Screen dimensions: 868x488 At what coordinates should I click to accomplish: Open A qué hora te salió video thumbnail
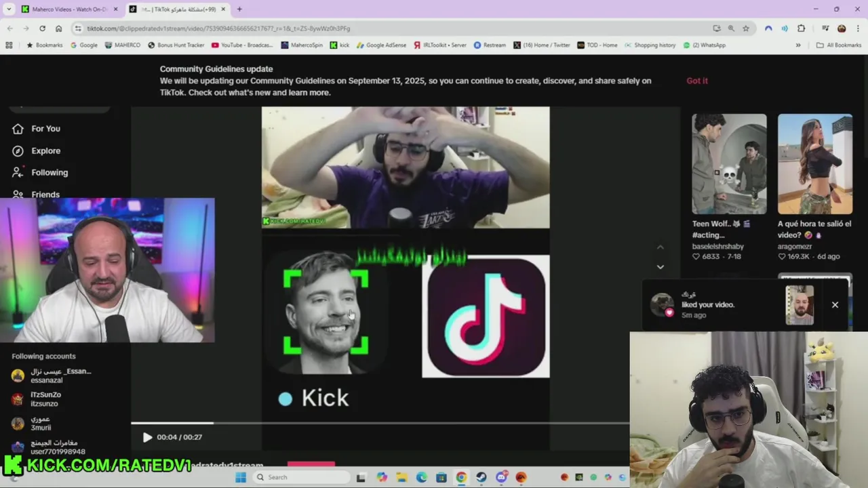(x=815, y=164)
